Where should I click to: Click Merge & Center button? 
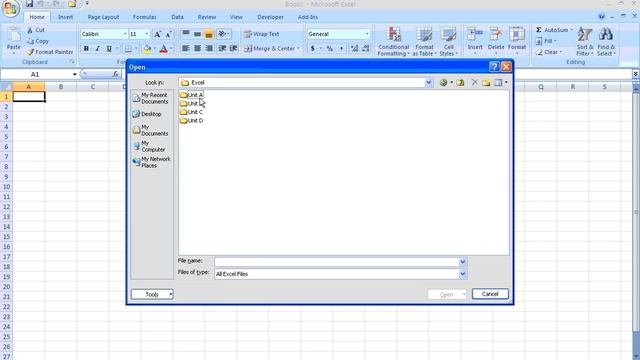pyautogui.click(x=271, y=49)
